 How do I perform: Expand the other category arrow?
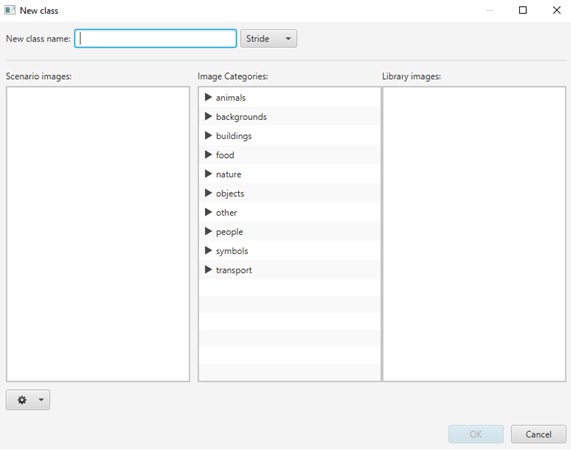[208, 212]
